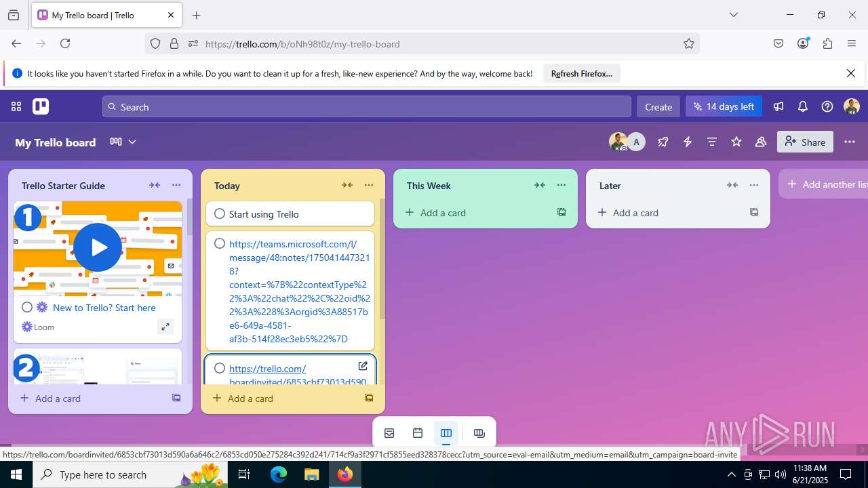The width and height of the screenshot is (868, 488).
Task: Open the notifications bell icon
Action: click(x=803, y=106)
